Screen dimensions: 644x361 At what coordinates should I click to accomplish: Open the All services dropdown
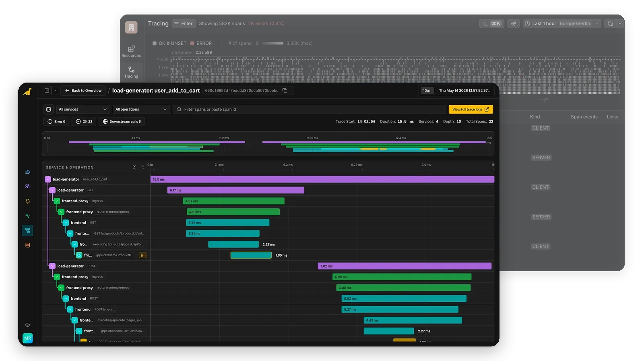tap(83, 109)
